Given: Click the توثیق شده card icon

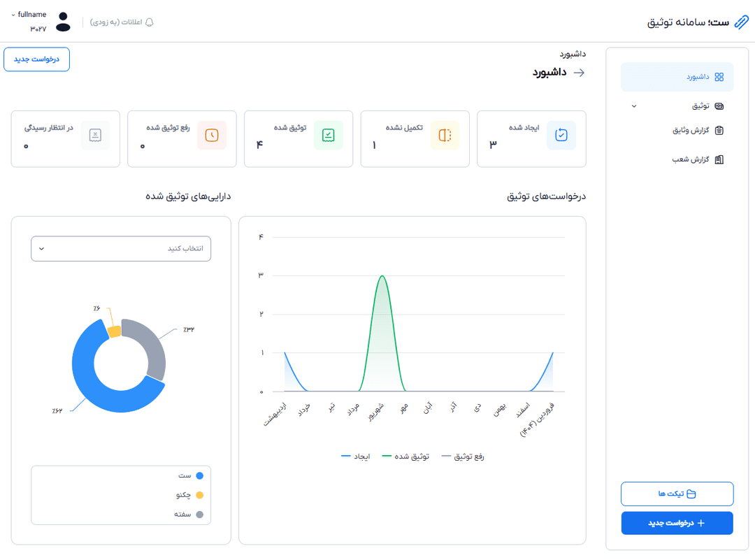Looking at the screenshot, I should (329, 136).
